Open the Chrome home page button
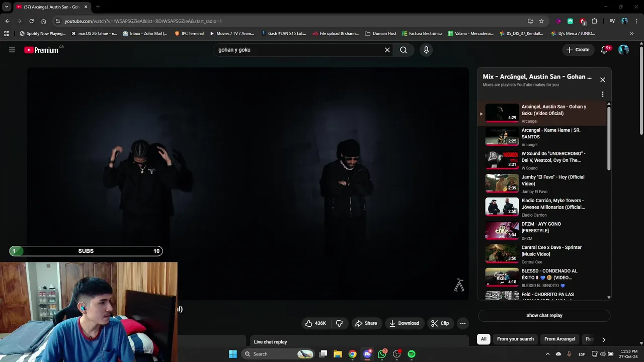The width and height of the screenshot is (644, 362). click(x=44, y=21)
